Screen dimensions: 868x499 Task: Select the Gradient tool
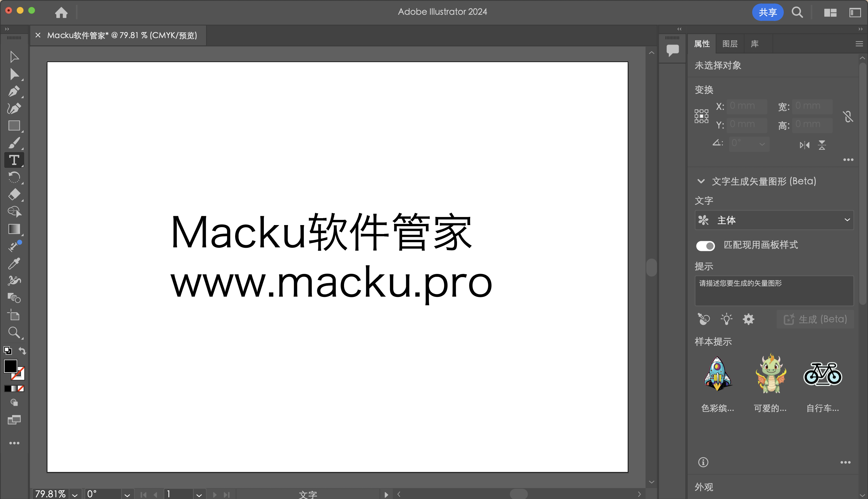14,229
